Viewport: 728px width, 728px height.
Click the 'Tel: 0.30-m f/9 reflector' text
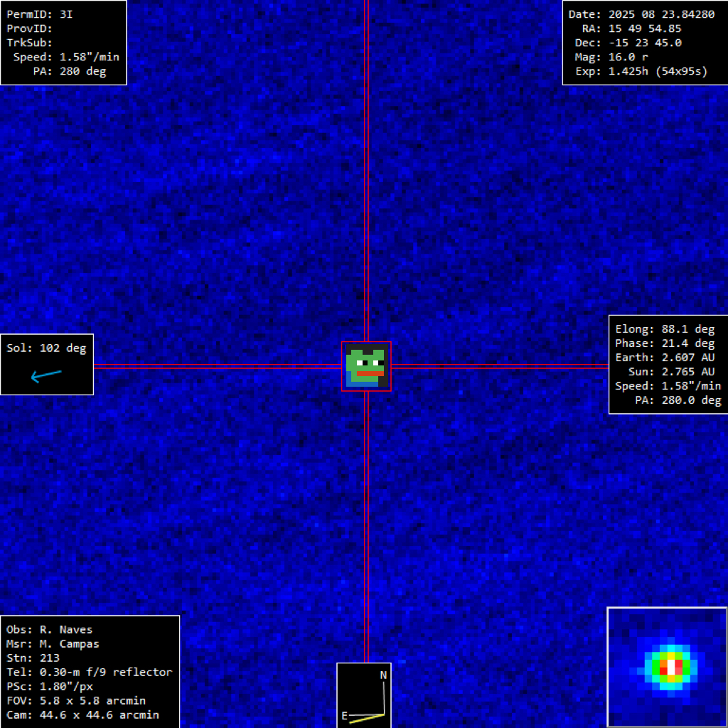(x=89, y=673)
